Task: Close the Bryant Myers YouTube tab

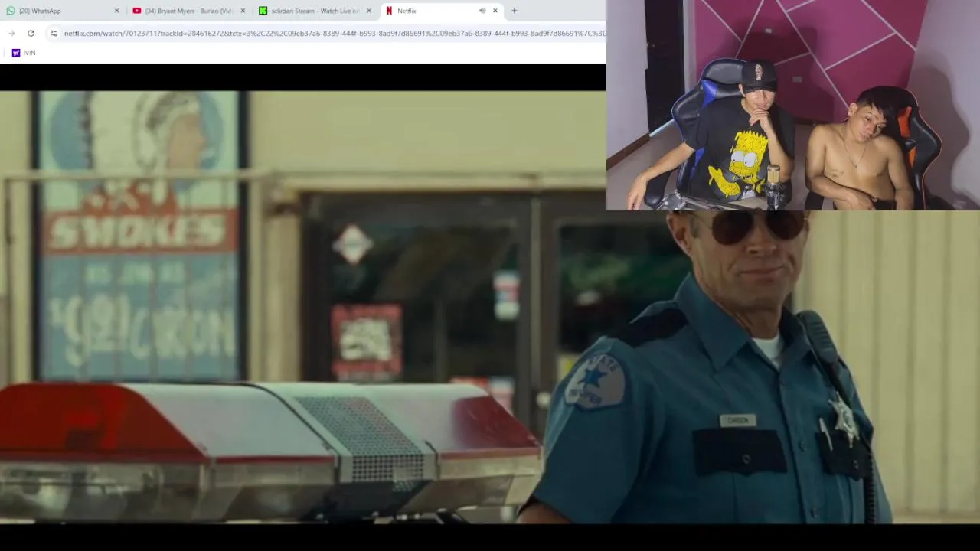Action: (x=243, y=11)
